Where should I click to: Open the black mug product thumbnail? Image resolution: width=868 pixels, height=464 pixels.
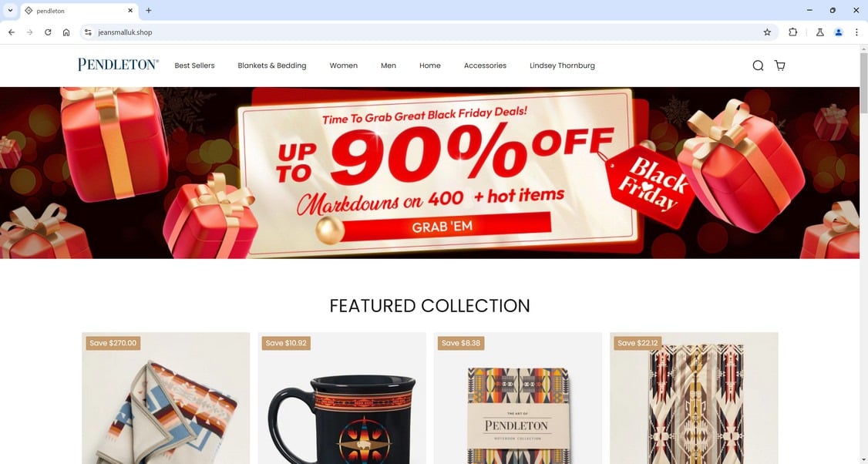341,398
